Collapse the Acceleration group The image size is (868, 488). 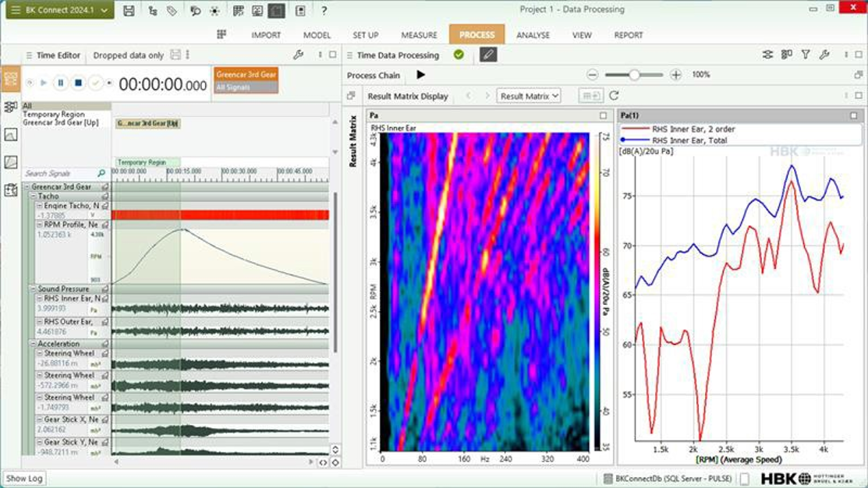34,344
